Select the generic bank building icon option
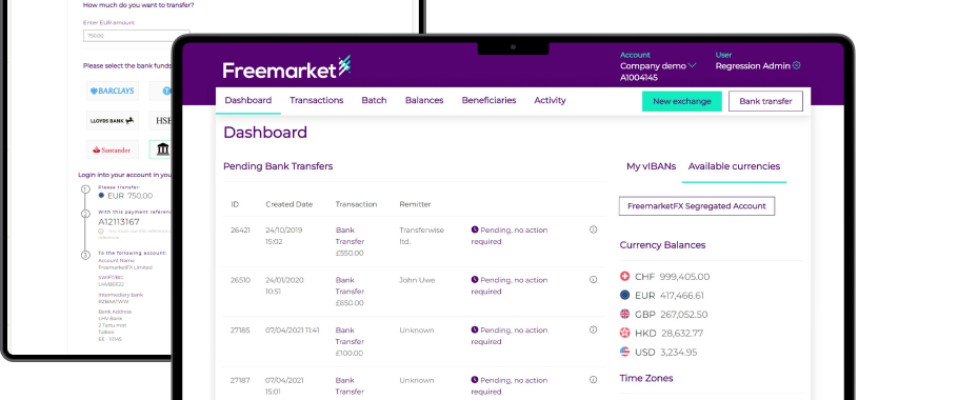 click(x=162, y=150)
